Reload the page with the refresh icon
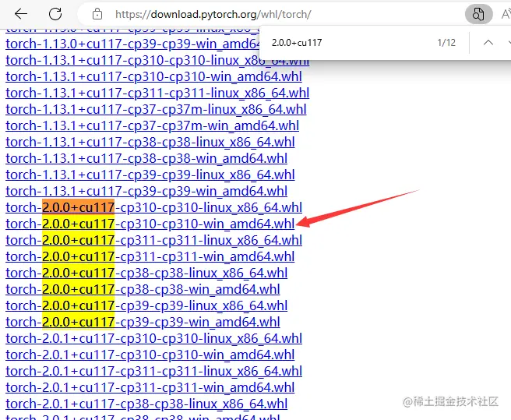 tap(55, 14)
